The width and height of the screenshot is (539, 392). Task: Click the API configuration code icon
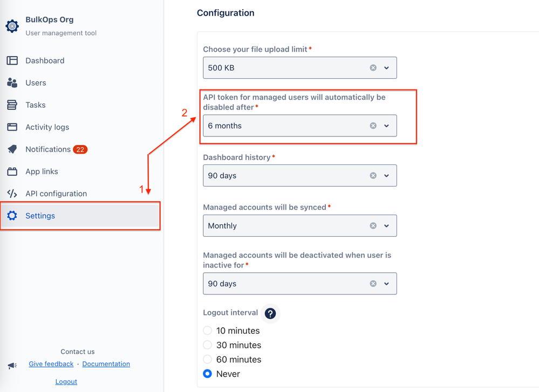coord(12,193)
